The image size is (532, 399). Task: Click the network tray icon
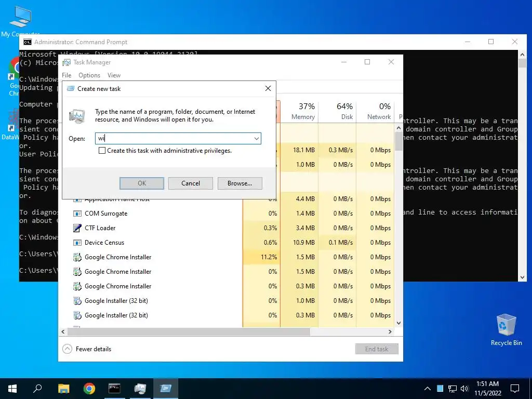tap(453, 389)
